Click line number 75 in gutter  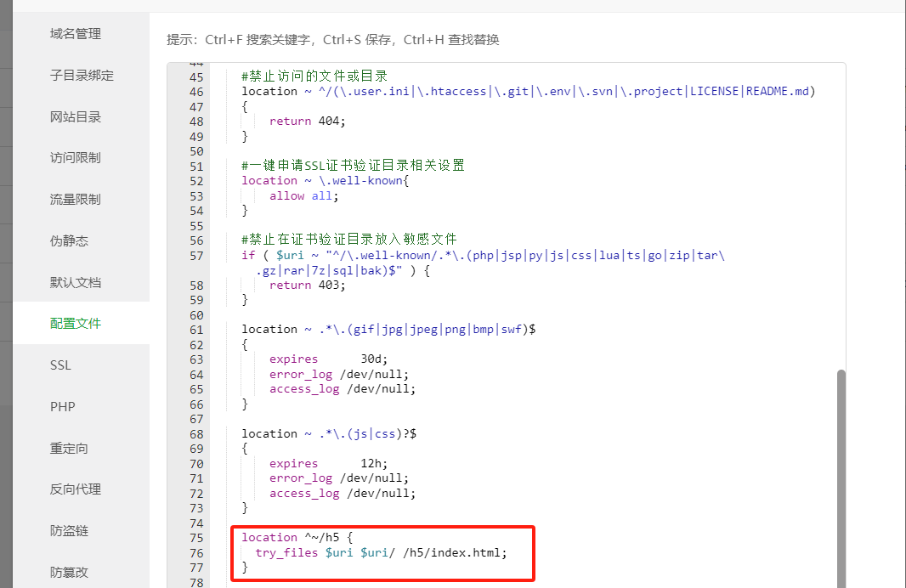(196, 539)
